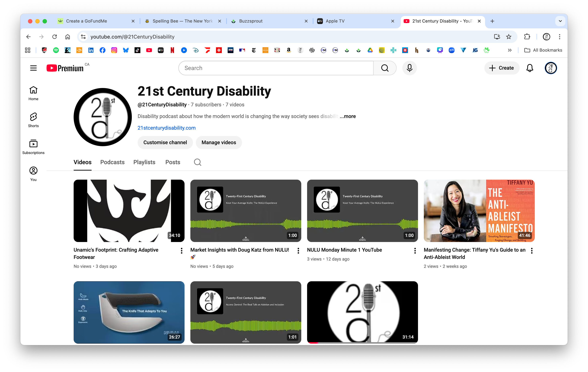Open Spotify bookmark in bookmarks bar
The image size is (588, 372).
pyautogui.click(x=56, y=50)
